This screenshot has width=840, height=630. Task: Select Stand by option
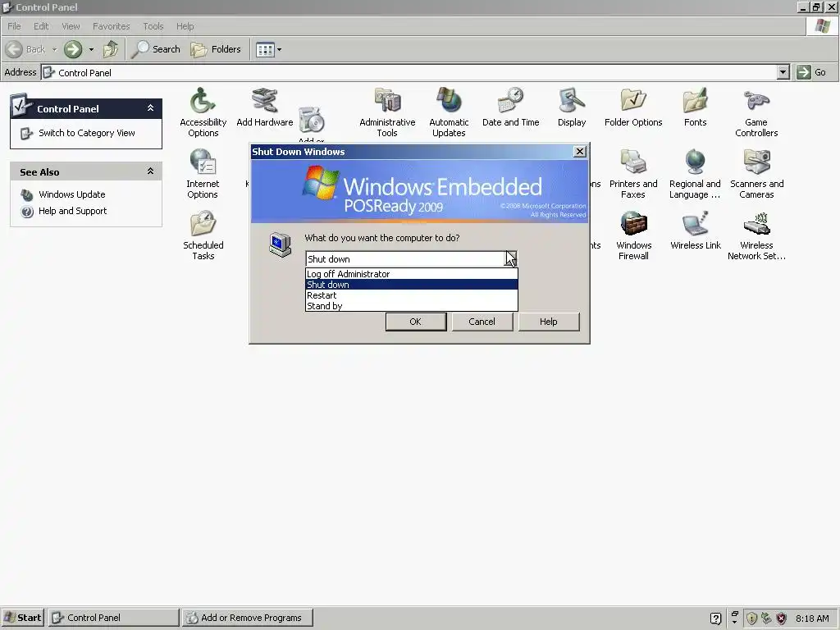(x=412, y=306)
